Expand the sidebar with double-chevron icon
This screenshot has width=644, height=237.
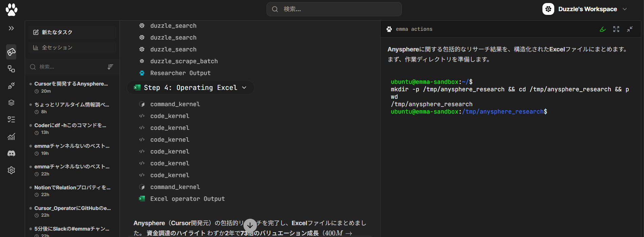click(x=11, y=28)
